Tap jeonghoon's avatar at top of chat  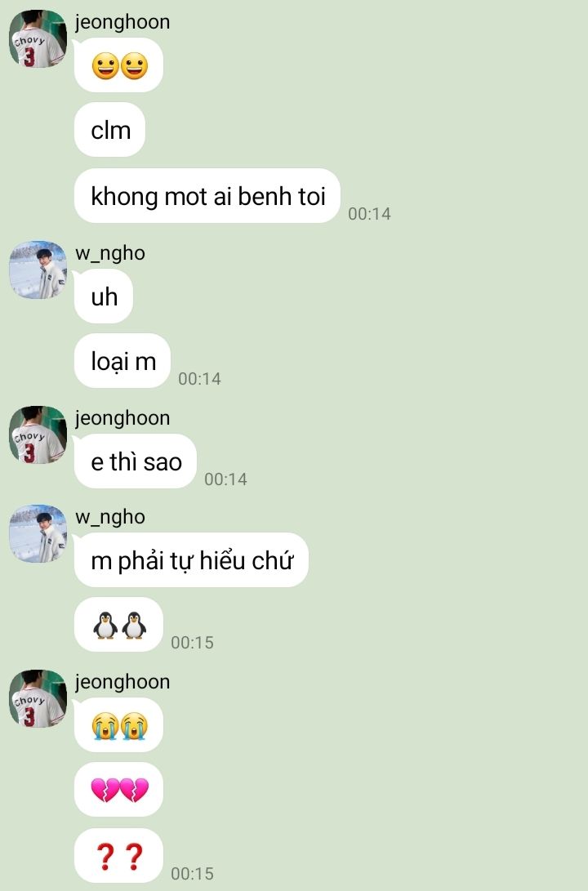(x=38, y=39)
